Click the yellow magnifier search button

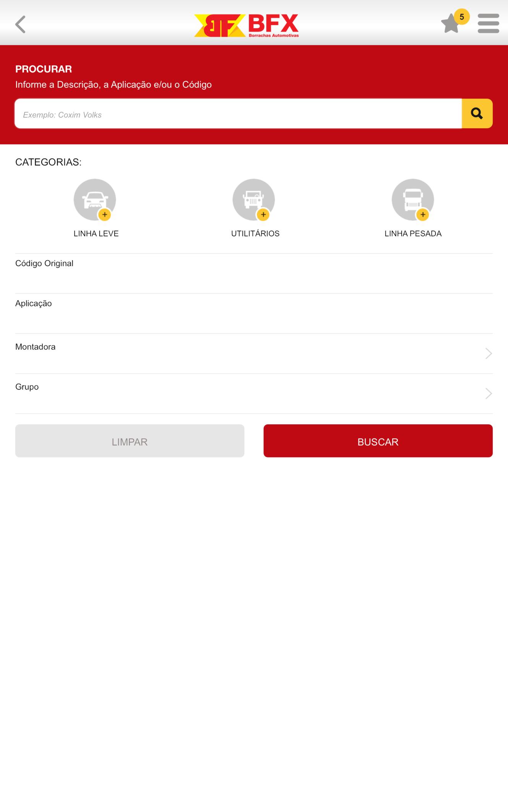[x=477, y=113]
